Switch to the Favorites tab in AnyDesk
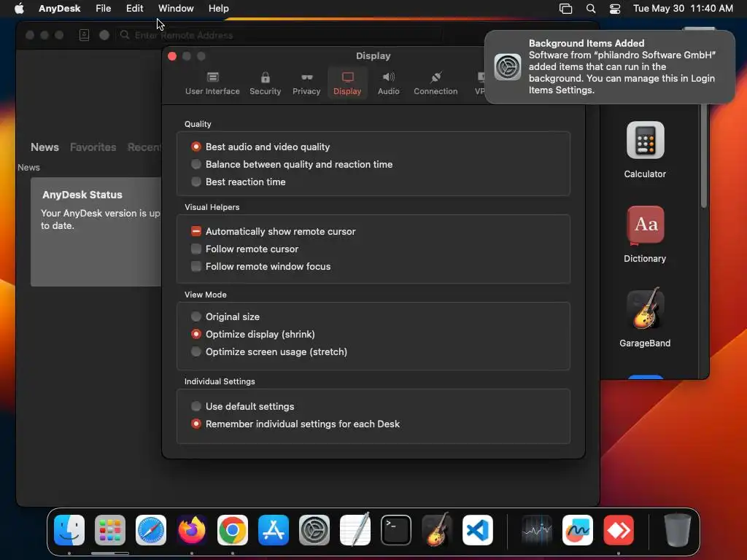This screenshot has height=560, width=747. coord(93,147)
